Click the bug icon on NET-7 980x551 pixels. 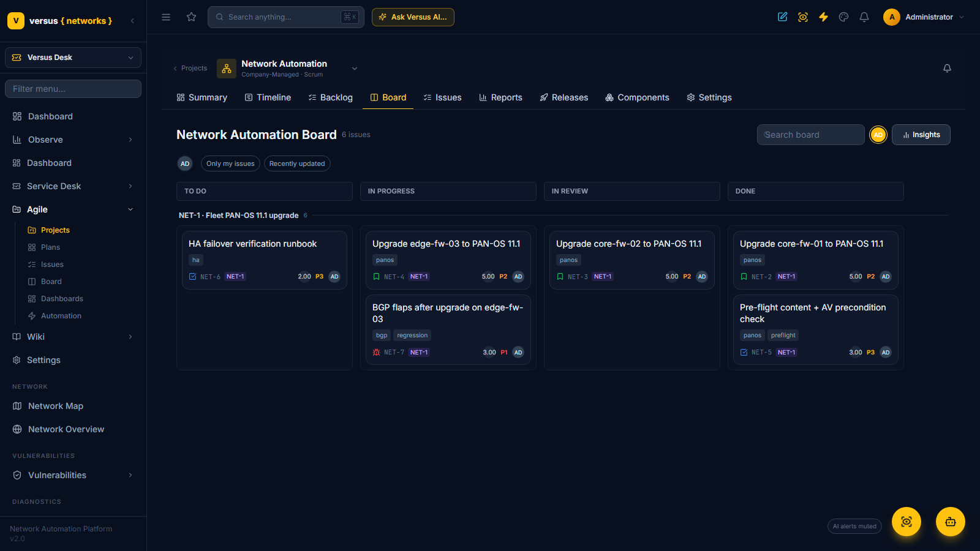(x=377, y=353)
